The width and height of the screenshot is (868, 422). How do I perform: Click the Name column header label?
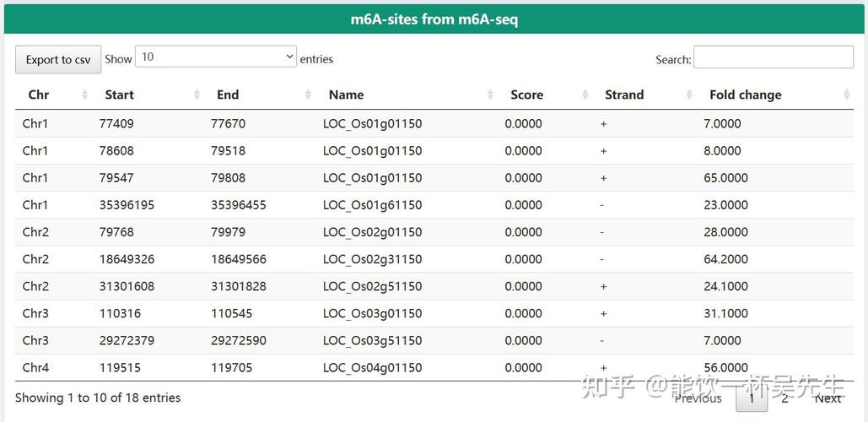(x=347, y=95)
